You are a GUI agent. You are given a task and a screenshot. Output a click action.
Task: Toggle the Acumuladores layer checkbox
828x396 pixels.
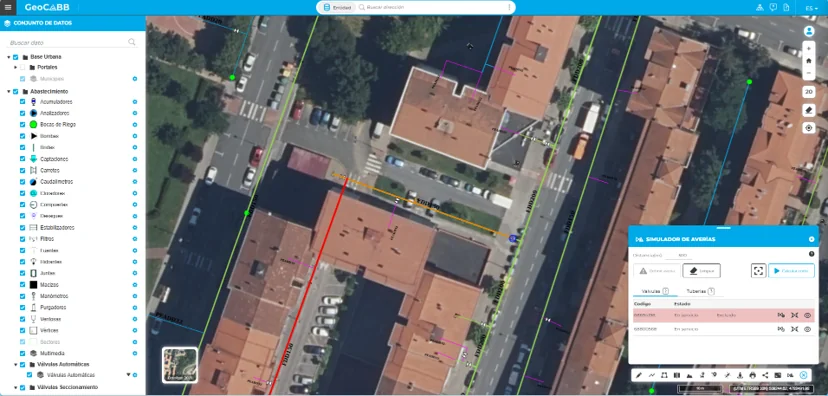pyautogui.click(x=22, y=102)
